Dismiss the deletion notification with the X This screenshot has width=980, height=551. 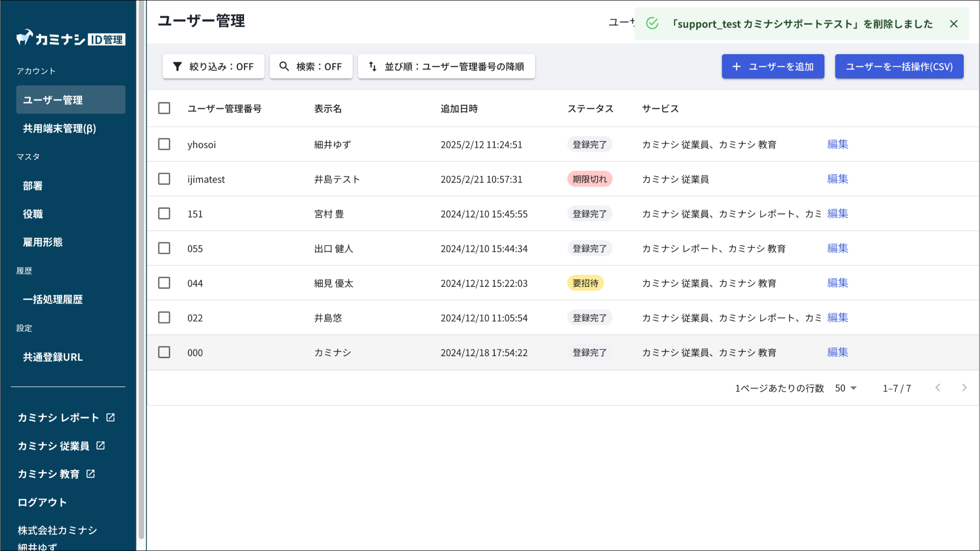[x=954, y=24]
